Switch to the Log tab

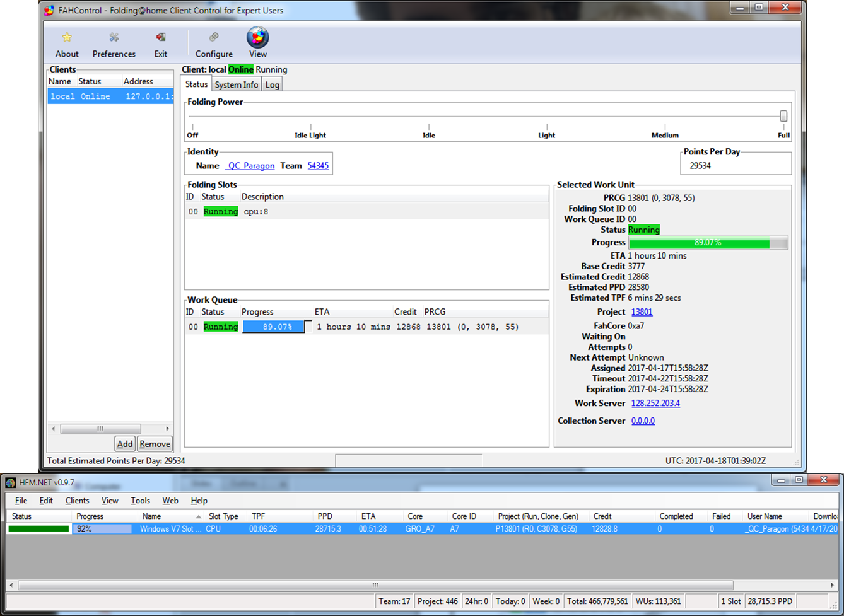272,84
